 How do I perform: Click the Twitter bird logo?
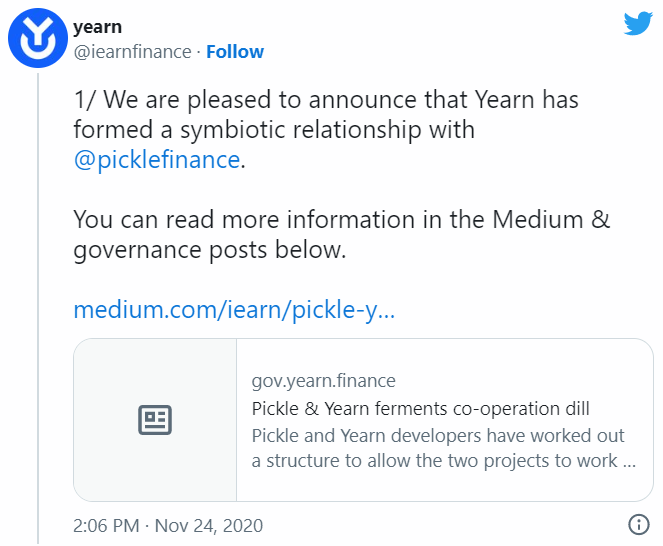638,24
